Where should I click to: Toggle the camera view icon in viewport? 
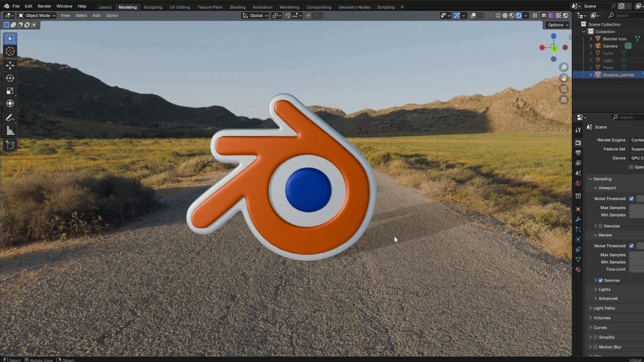coord(564,89)
